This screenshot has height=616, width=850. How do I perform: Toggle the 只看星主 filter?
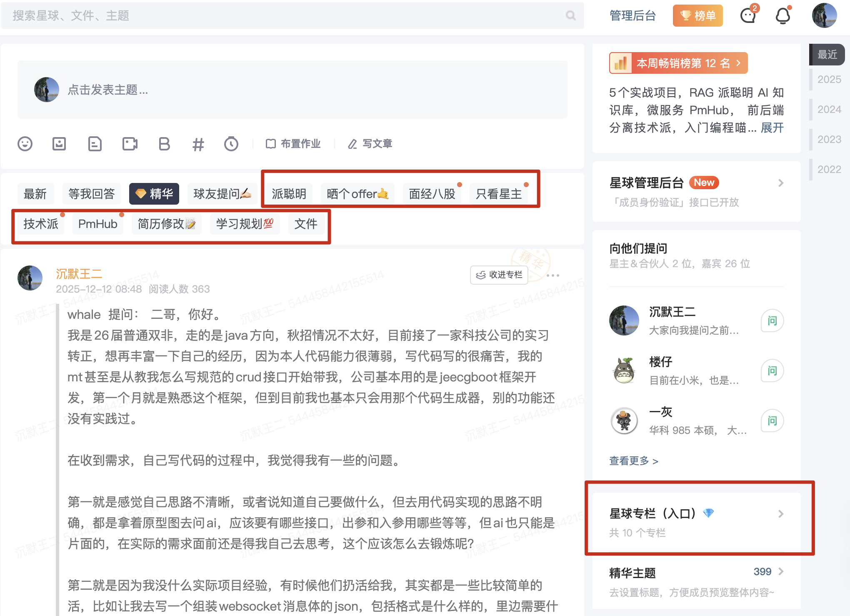point(498,194)
